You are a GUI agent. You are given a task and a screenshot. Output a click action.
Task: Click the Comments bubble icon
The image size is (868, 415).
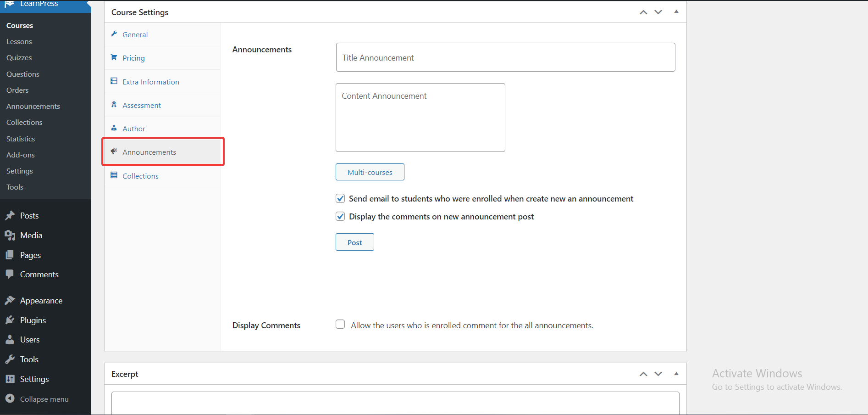pyautogui.click(x=10, y=274)
